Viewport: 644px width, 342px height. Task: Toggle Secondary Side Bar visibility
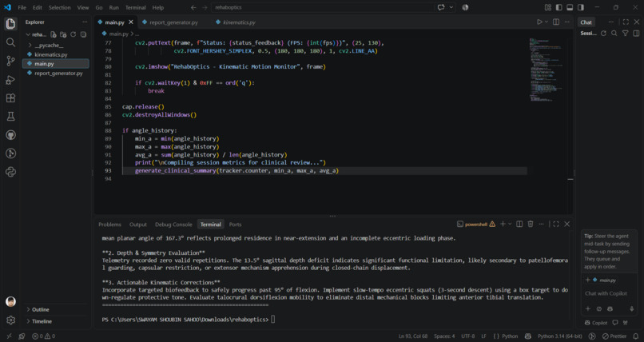581,7
